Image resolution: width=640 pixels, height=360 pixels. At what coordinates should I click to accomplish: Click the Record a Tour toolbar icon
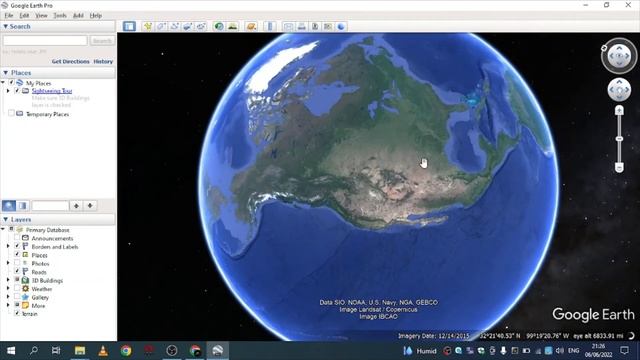[201, 27]
